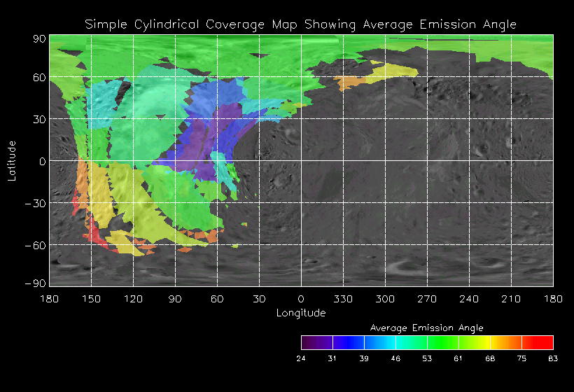Image resolution: width=574 pixels, height=392 pixels.
Task: Click the "270" longitude tick label
Action: click(x=427, y=299)
